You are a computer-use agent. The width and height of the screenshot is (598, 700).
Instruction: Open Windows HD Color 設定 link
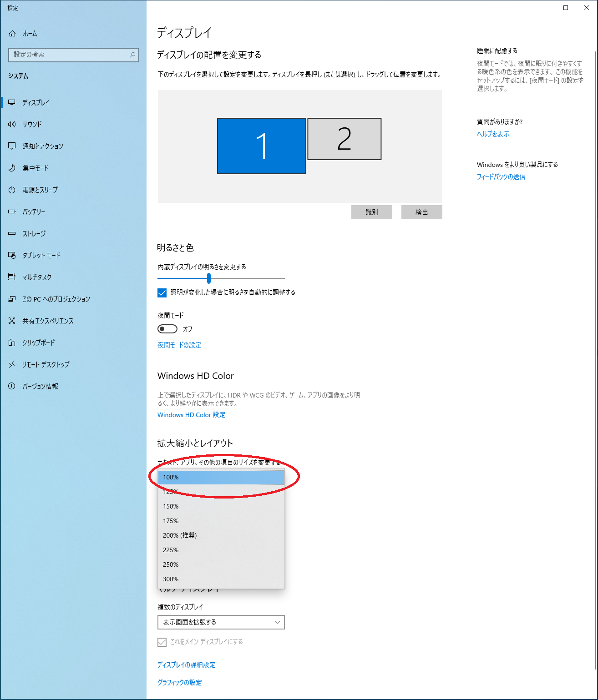pyautogui.click(x=191, y=415)
